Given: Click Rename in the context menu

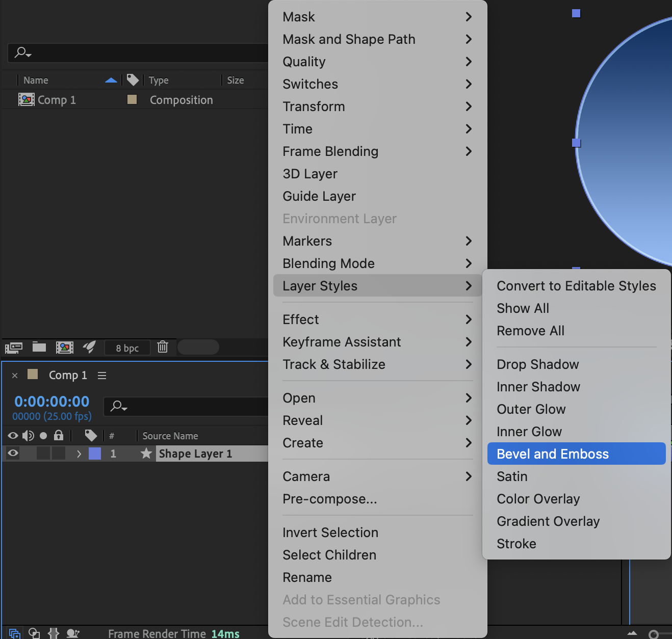Looking at the screenshot, I should [x=378, y=577].
